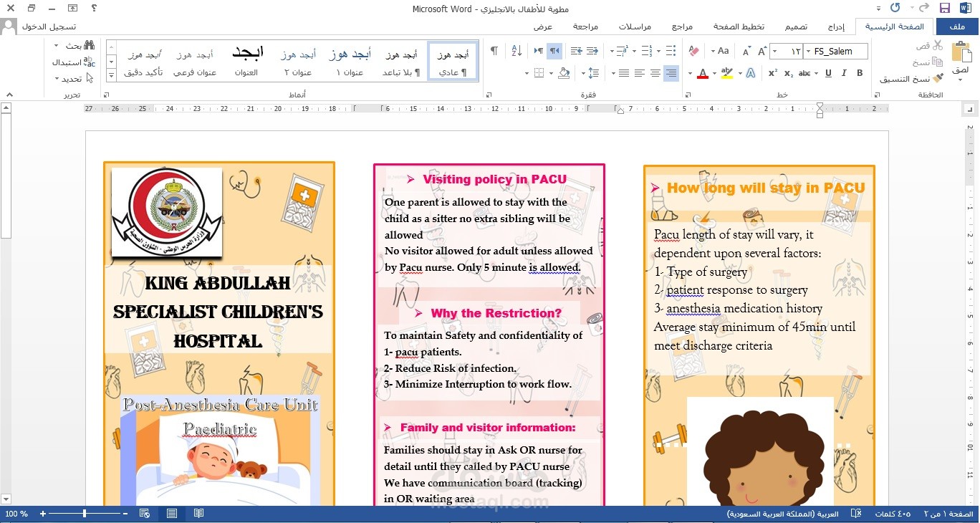
Task: Apply the عادي (Normal) style
Action: [453, 62]
